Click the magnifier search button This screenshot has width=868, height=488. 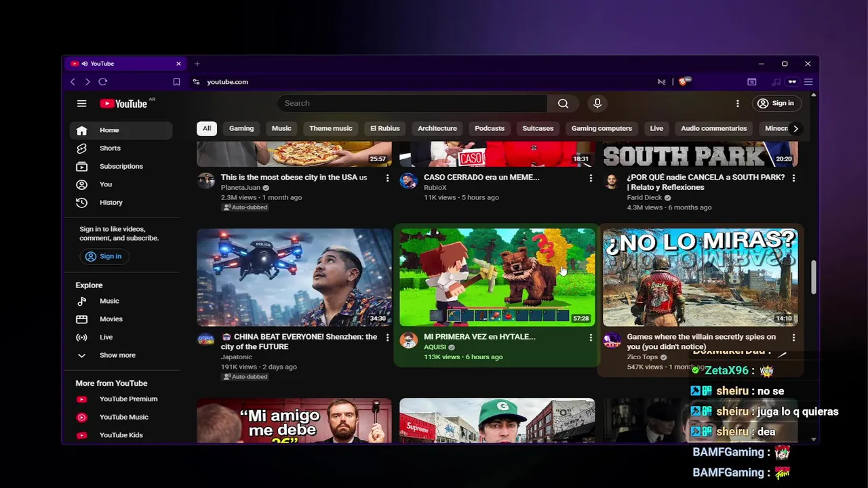(x=563, y=103)
